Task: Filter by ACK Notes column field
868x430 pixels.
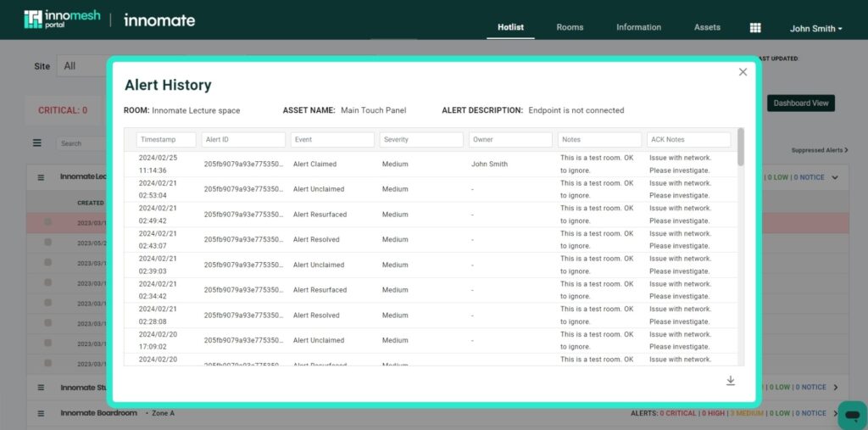Action: click(x=688, y=140)
